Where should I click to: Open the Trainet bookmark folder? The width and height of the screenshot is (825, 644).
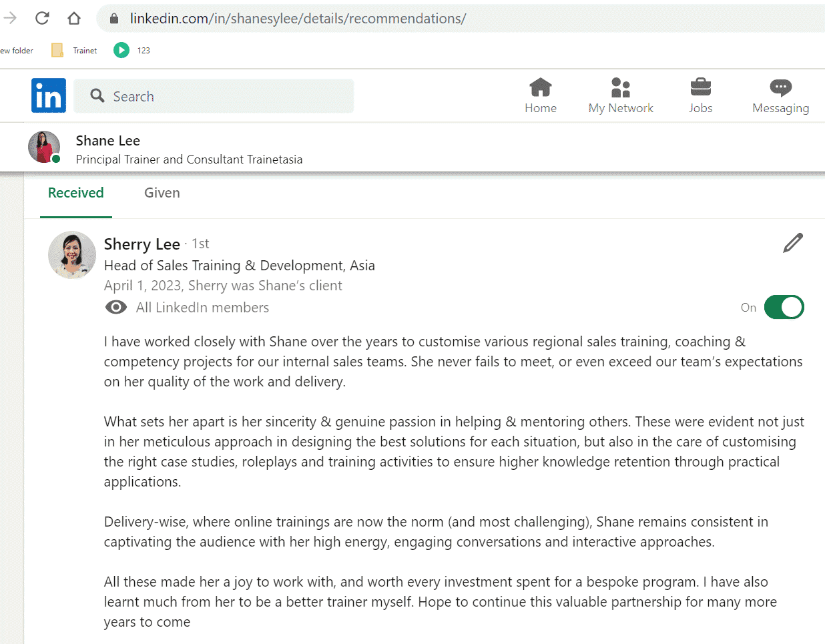75,50
